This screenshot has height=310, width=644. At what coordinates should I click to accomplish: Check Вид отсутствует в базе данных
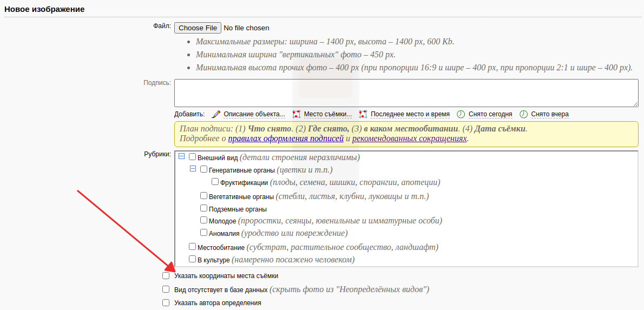tap(166, 289)
